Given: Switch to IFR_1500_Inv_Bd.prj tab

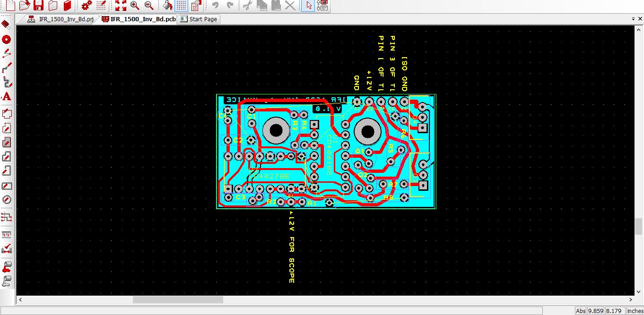Looking at the screenshot, I should [x=61, y=19].
